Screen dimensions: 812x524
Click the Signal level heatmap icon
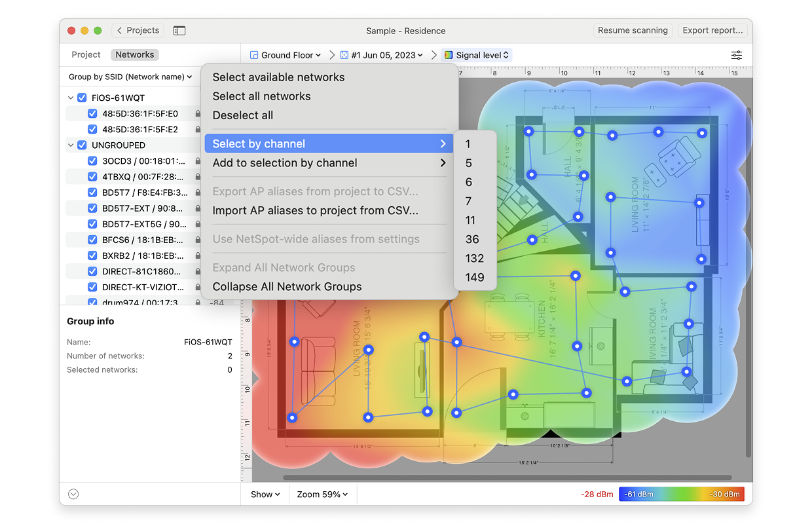pos(449,55)
